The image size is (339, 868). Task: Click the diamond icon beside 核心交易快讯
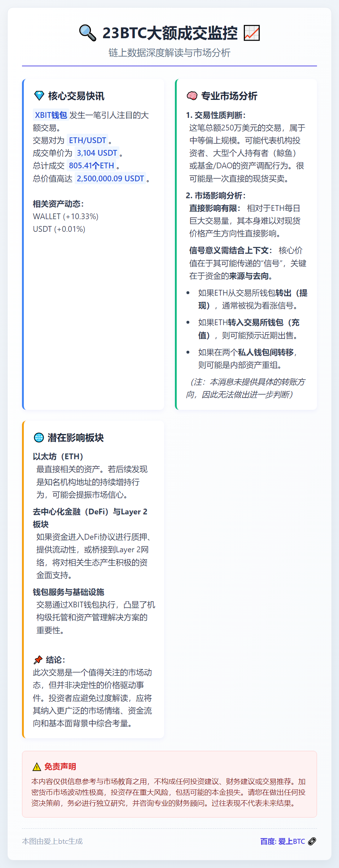click(x=39, y=96)
